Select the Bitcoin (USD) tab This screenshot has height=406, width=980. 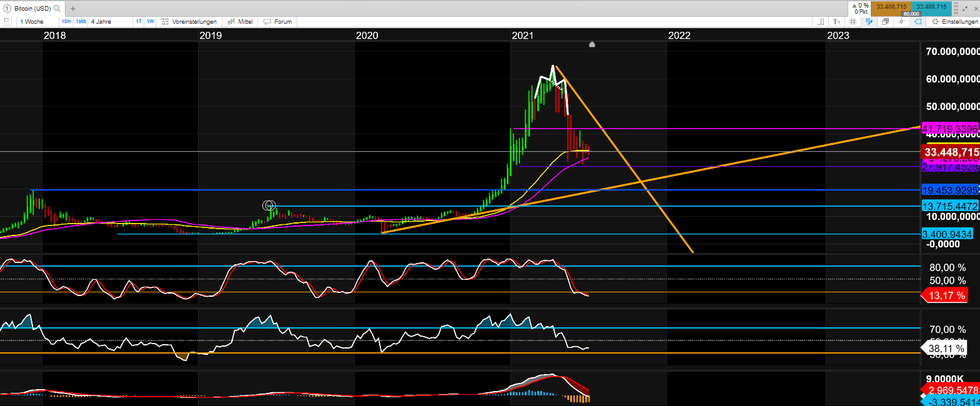click(32, 9)
